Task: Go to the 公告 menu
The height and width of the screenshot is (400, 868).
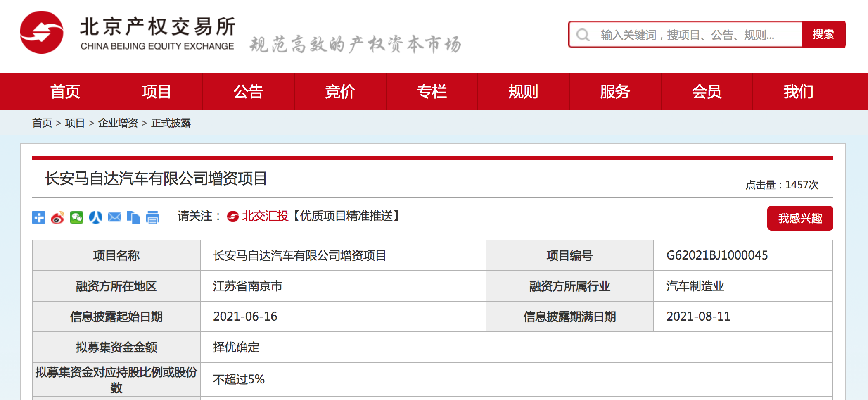Action: coord(248,91)
